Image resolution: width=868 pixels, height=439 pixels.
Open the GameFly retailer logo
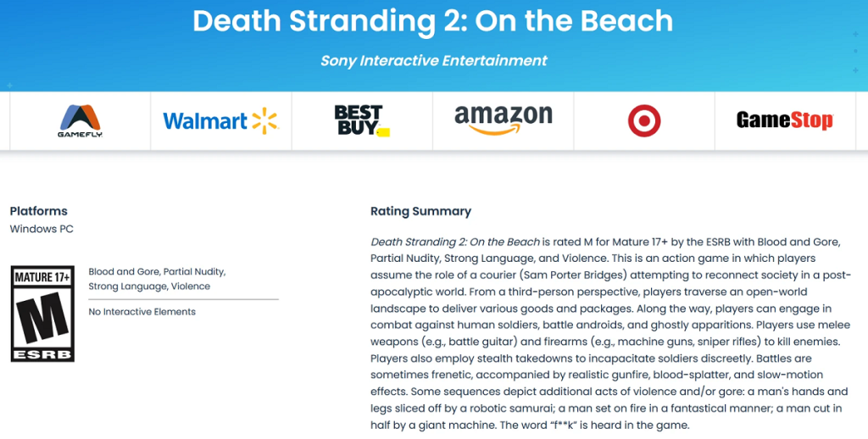pos(80,121)
